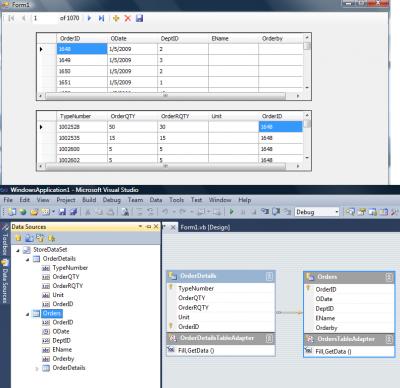
Task: Collapse the OrderDetails table adapter box
Action: (x=269, y=338)
